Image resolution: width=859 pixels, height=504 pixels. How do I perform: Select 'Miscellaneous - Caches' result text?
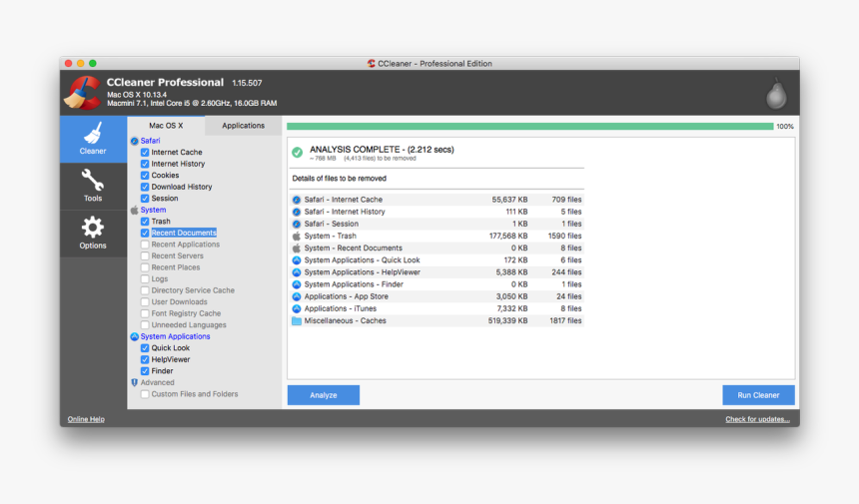click(x=346, y=321)
